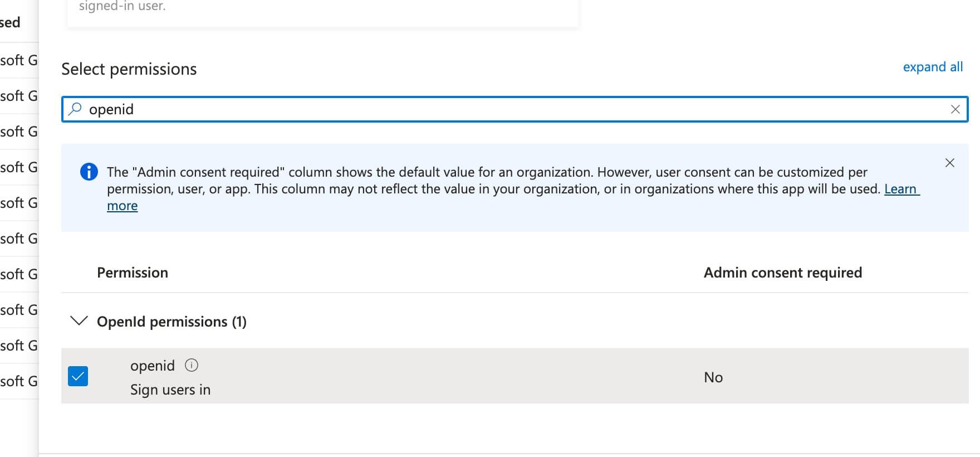Image resolution: width=980 pixels, height=457 pixels.
Task: Click the Permission column header
Action: coord(133,273)
